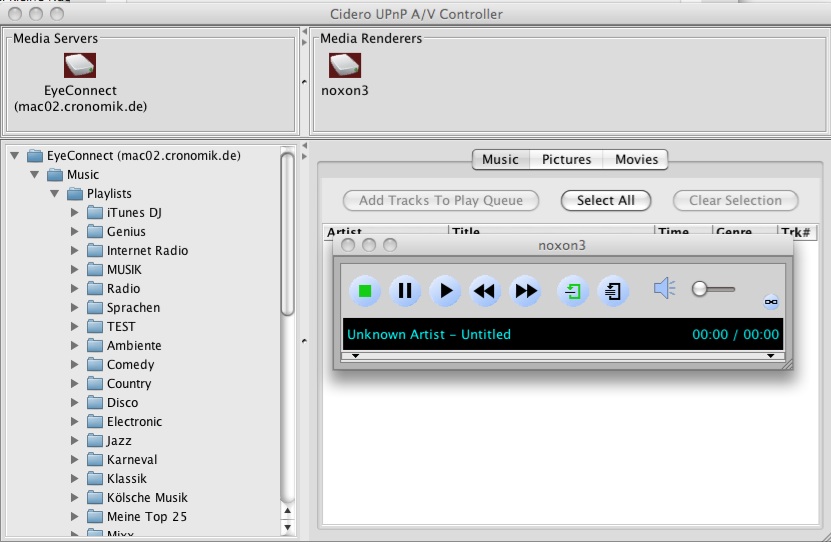Select the Disco folder icon
The width and height of the screenshot is (831, 542).
pyautogui.click(x=95, y=403)
